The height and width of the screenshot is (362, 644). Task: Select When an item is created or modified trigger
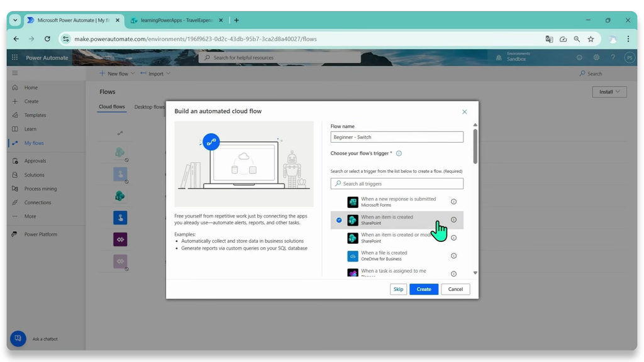click(x=397, y=238)
